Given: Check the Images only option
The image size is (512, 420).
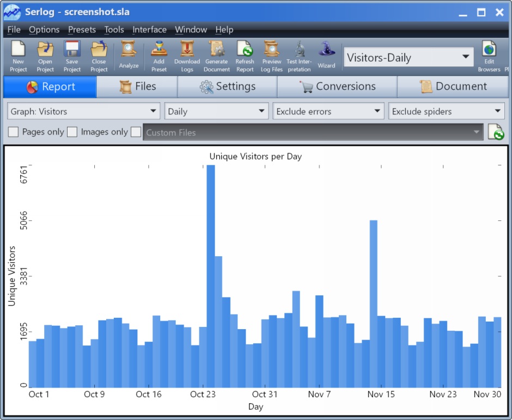Looking at the screenshot, I should tap(72, 132).
